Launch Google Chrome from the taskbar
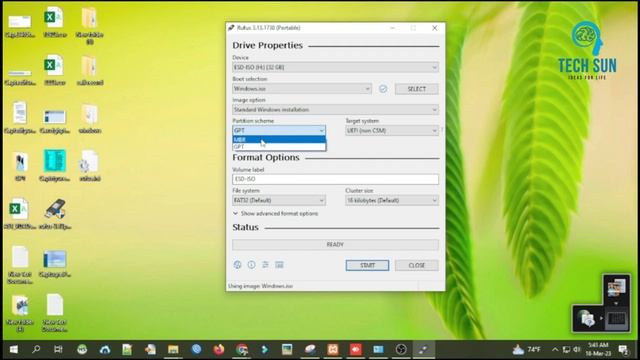The height and width of the screenshot is (360, 640). (242, 349)
